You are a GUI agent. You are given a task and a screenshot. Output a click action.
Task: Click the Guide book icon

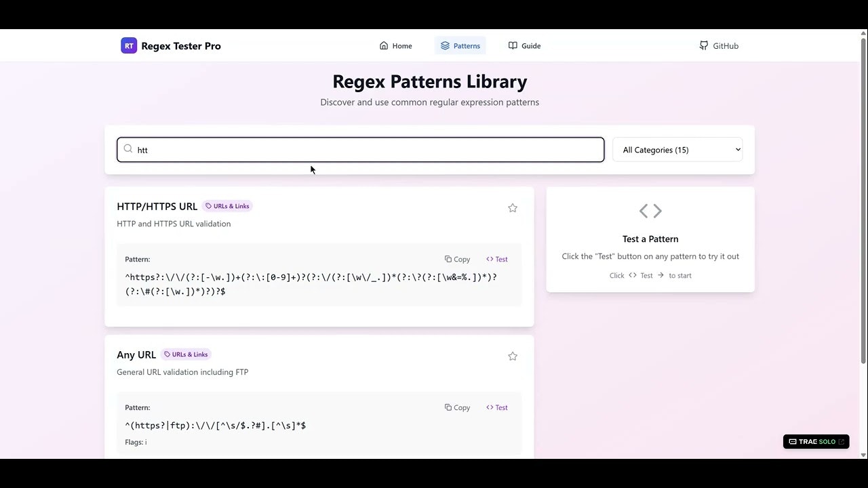click(x=513, y=45)
